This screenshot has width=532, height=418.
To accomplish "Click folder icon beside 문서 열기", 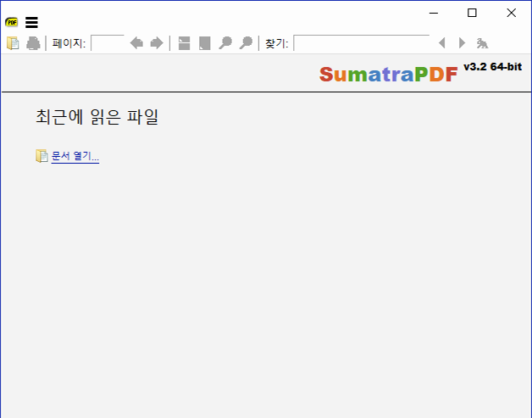I will tap(42, 156).
